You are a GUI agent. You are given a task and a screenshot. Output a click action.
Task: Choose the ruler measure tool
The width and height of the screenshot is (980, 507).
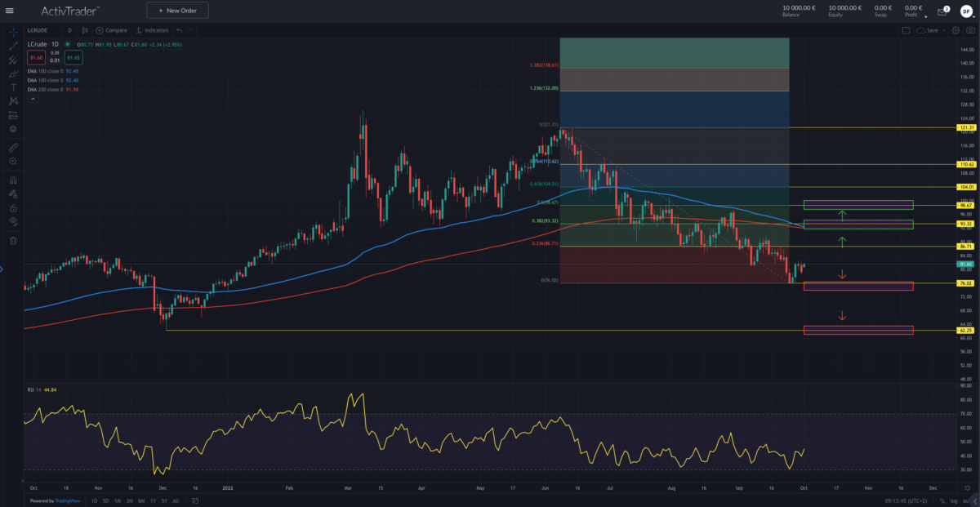click(x=13, y=148)
